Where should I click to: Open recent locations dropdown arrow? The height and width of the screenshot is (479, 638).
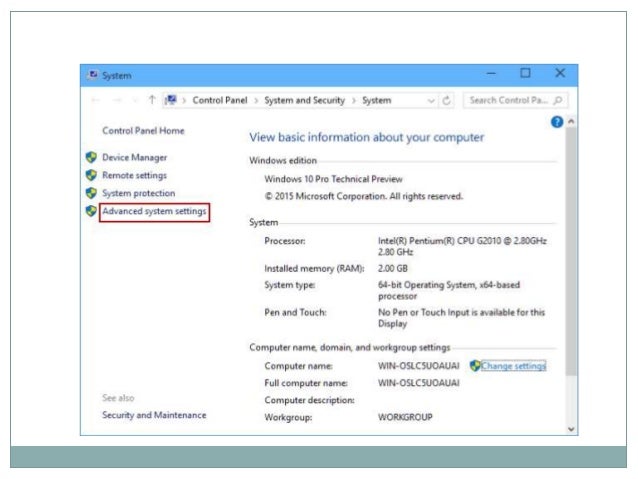coord(135,101)
